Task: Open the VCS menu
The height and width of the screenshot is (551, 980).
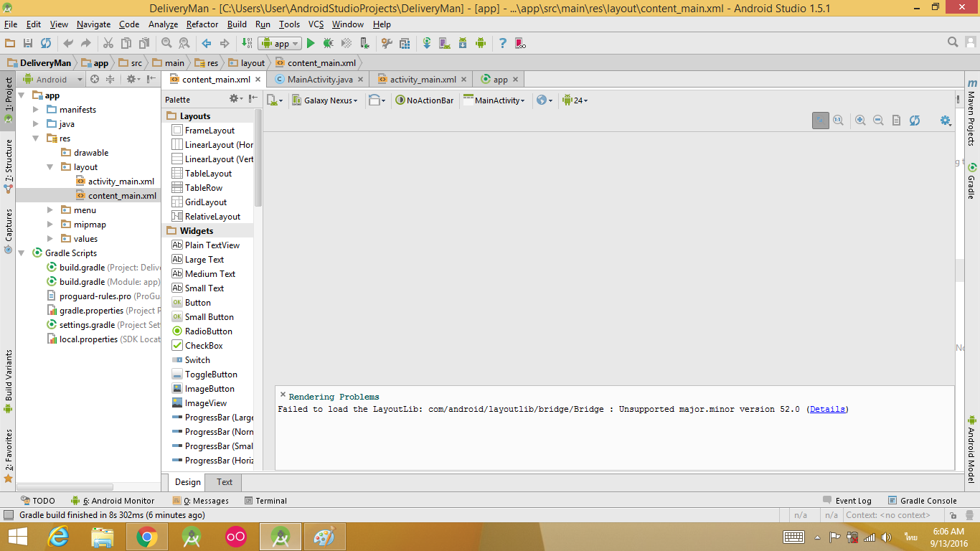Action: [x=316, y=24]
